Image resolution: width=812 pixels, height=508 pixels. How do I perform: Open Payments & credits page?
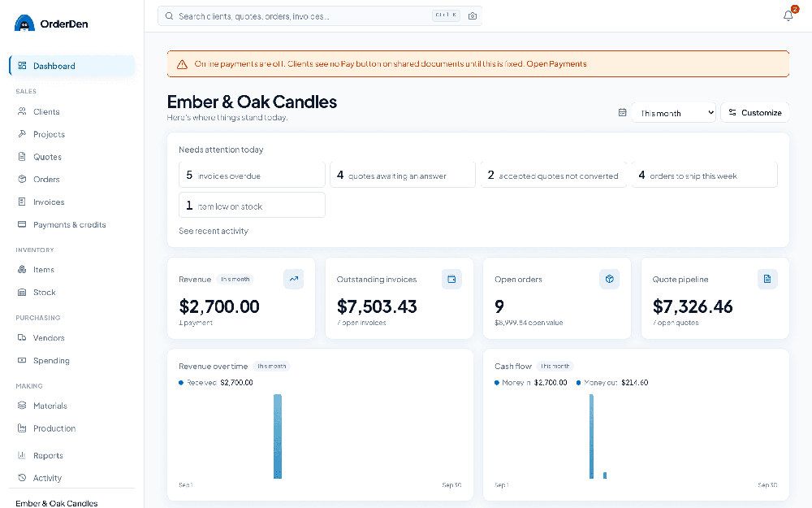point(72,224)
